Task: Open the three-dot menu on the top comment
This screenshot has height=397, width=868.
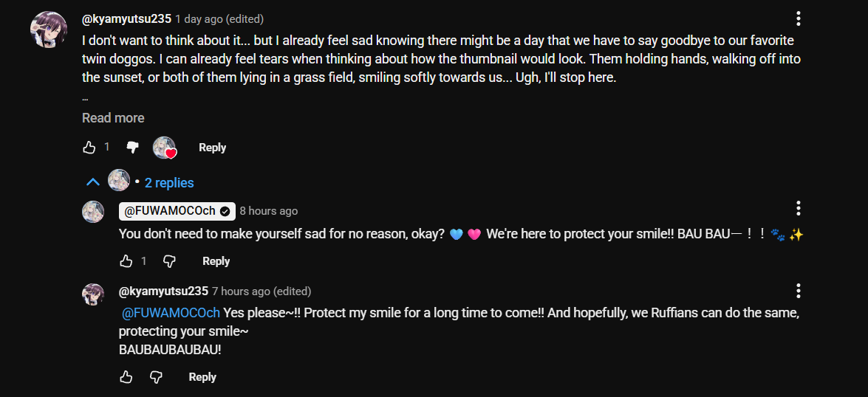Action: point(799,18)
